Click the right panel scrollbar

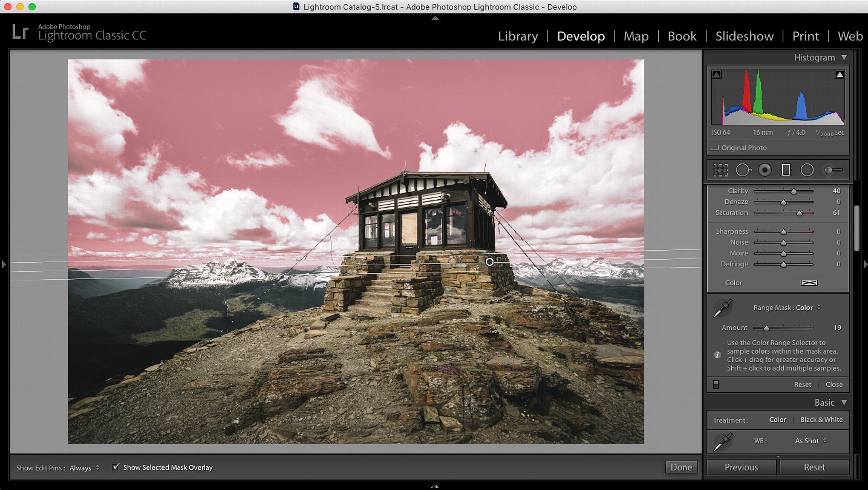click(x=857, y=228)
